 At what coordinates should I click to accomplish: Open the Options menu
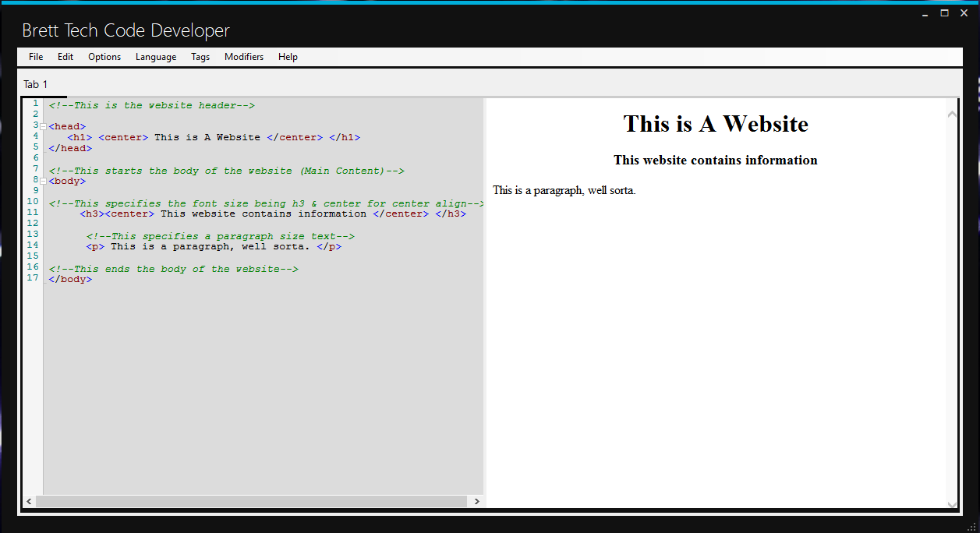pyautogui.click(x=104, y=57)
